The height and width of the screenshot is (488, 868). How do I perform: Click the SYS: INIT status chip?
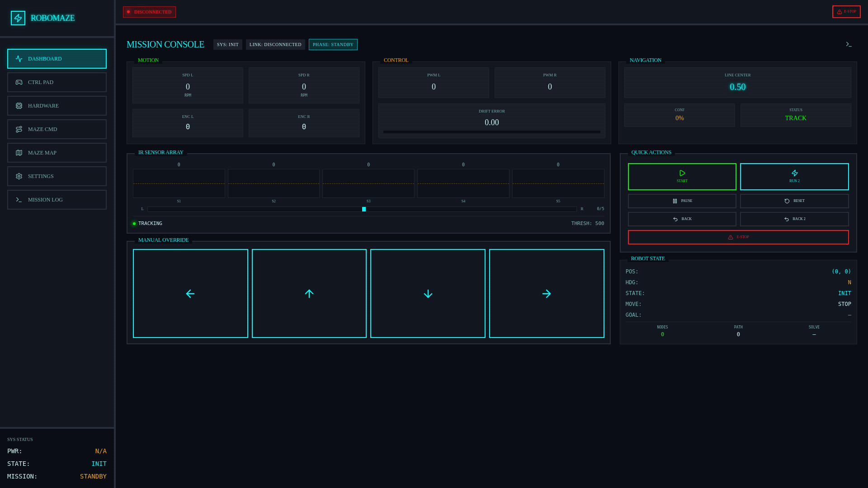pyautogui.click(x=228, y=44)
